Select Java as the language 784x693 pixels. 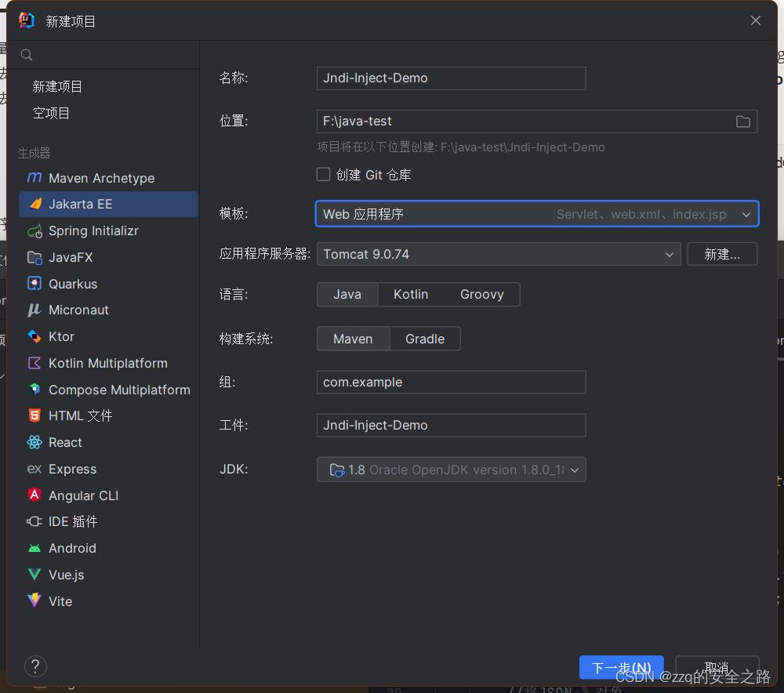click(347, 295)
